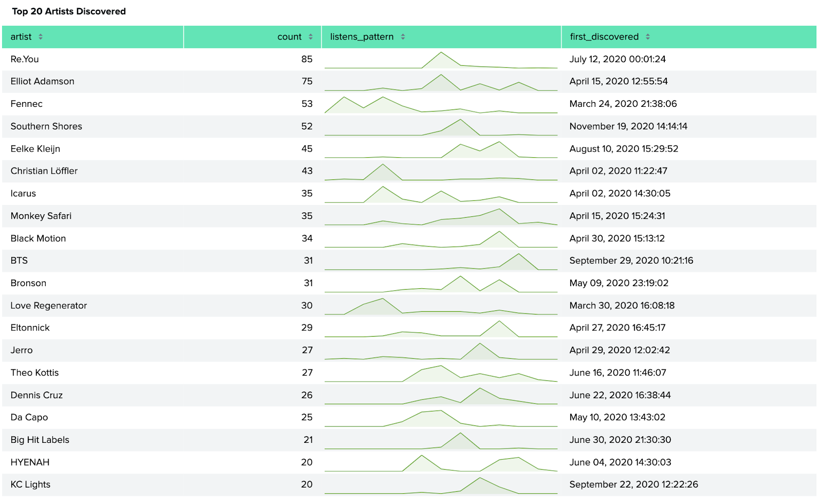The width and height of the screenshot is (822, 504).
Task: Click count value 85 for Re.You
Action: pos(307,59)
